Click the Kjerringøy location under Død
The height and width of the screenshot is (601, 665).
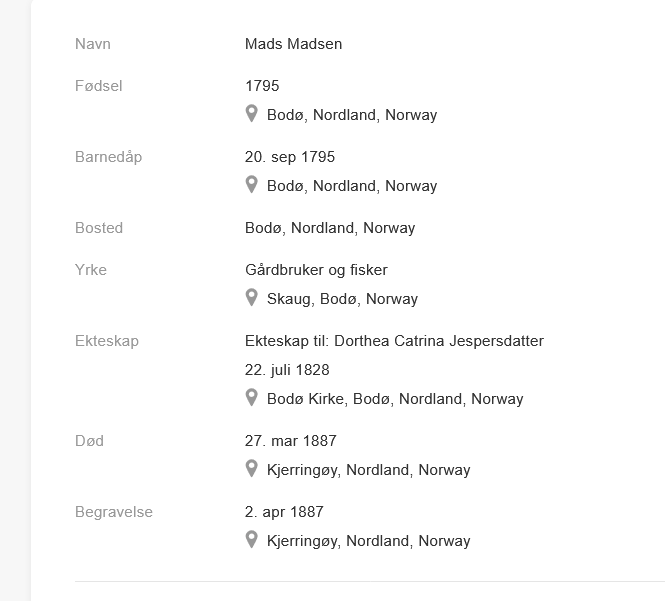pos(369,470)
